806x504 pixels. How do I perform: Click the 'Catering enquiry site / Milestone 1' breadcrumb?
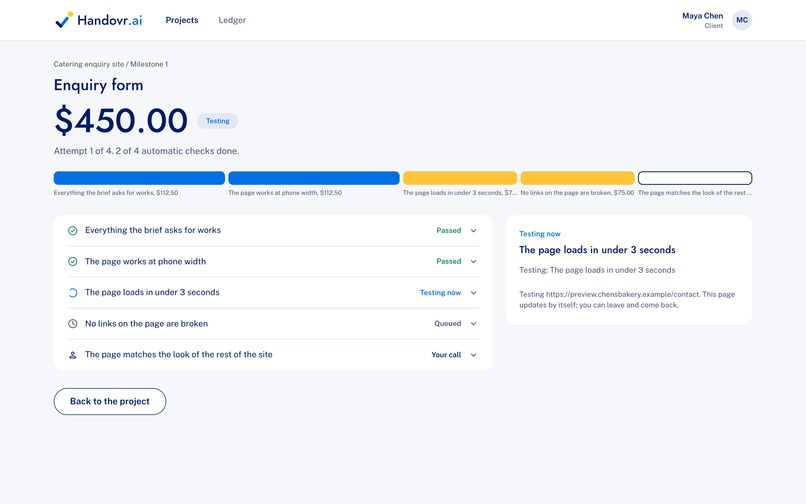[111, 64]
